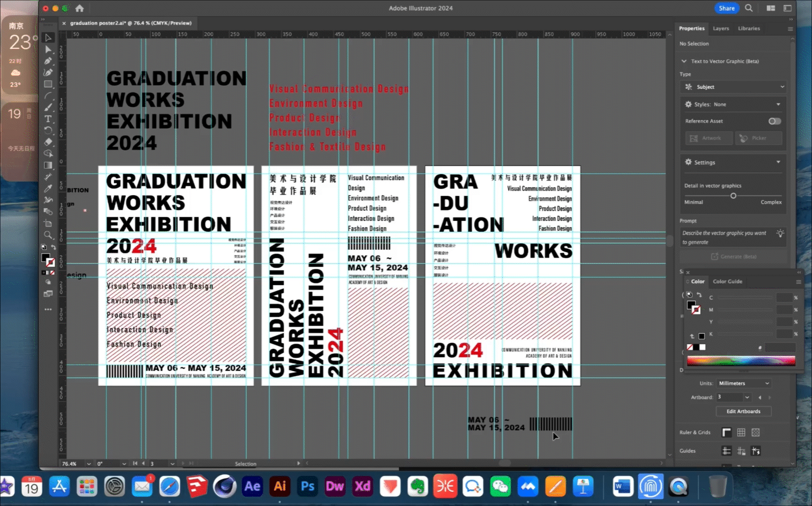Select the Pen tool
This screenshot has width=812, height=506.
(48, 61)
